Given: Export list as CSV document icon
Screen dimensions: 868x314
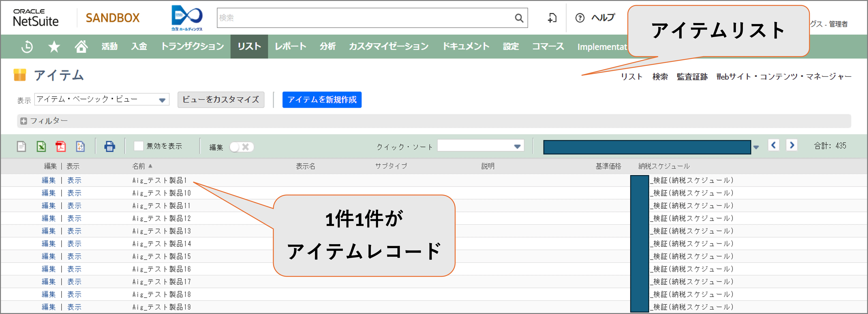Looking at the screenshot, I should pos(22,146).
